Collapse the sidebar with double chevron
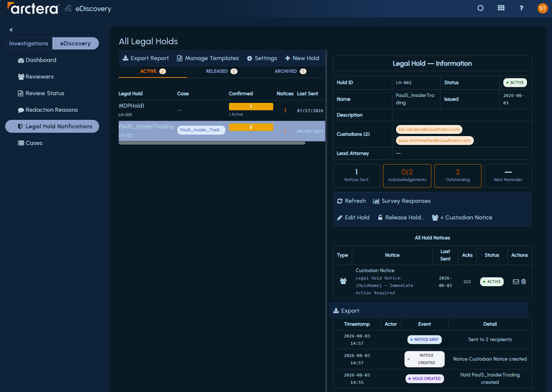 coord(11,30)
